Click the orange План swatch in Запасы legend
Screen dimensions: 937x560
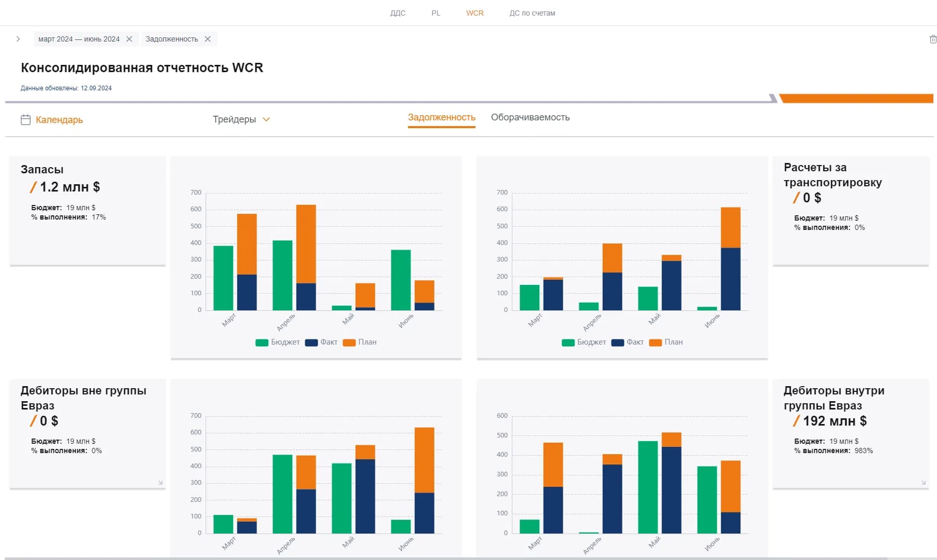pyautogui.click(x=349, y=343)
